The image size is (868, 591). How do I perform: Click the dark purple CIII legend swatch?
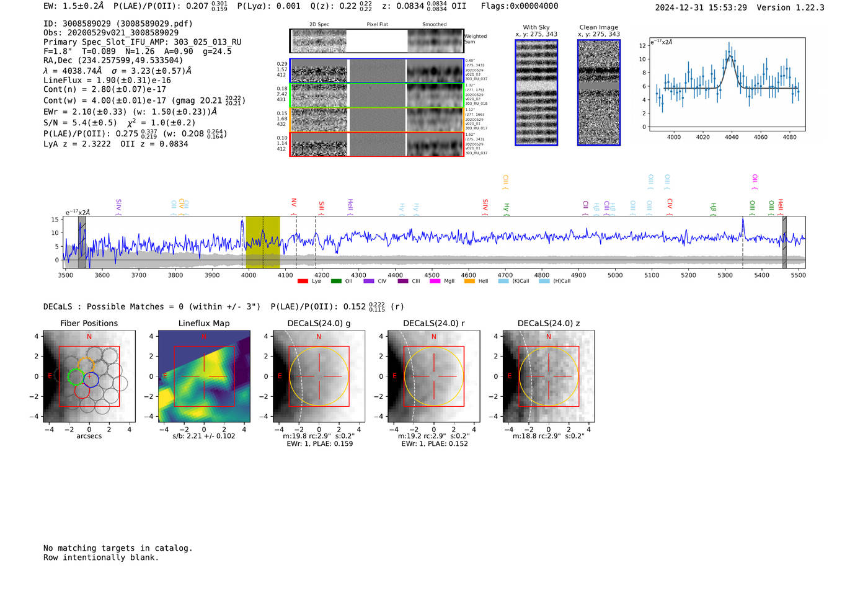[x=403, y=282]
